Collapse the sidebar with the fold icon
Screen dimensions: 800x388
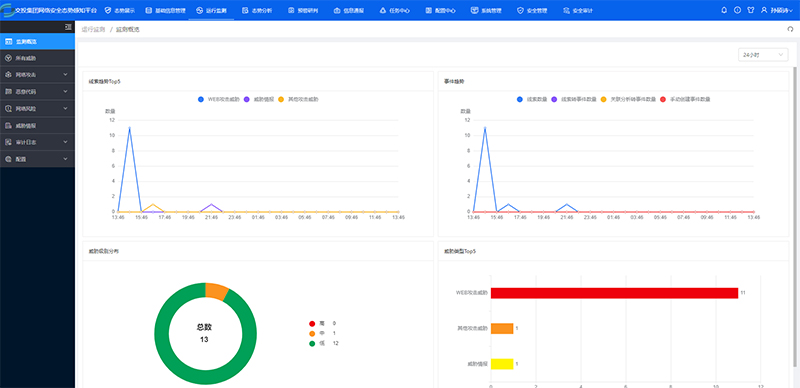tap(68, 27)
